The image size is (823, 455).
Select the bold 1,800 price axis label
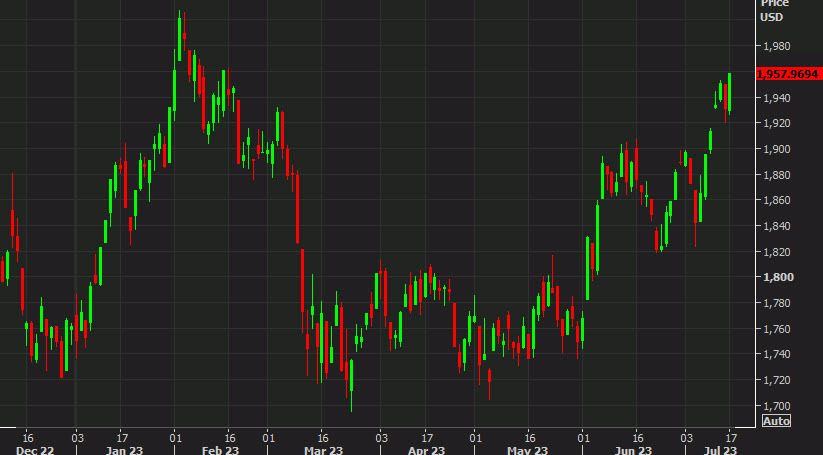coord(777,277)
